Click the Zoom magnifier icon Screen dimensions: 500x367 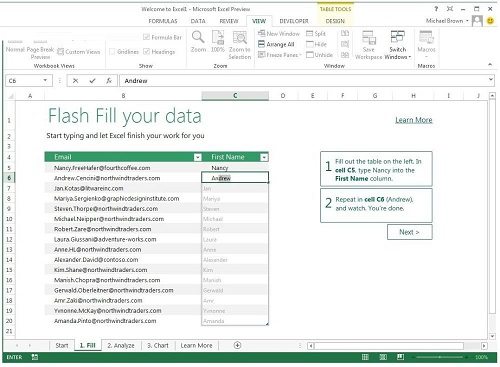[x=198, y=37]
